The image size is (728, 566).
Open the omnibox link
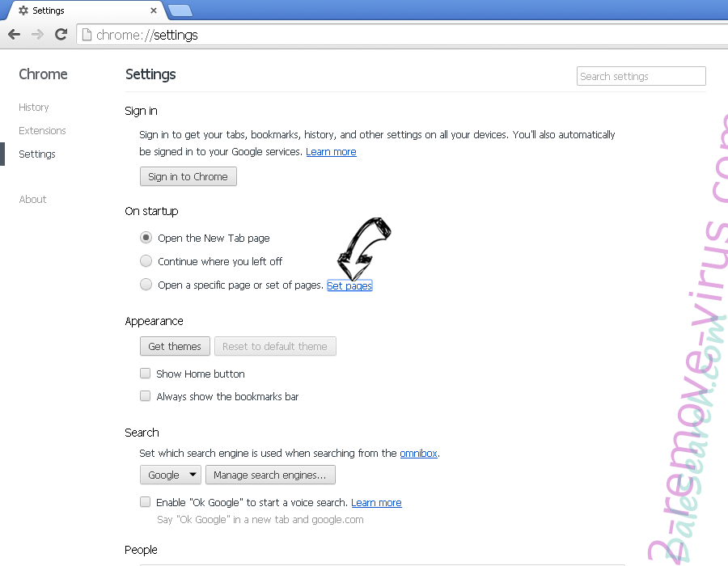(418, 454)
